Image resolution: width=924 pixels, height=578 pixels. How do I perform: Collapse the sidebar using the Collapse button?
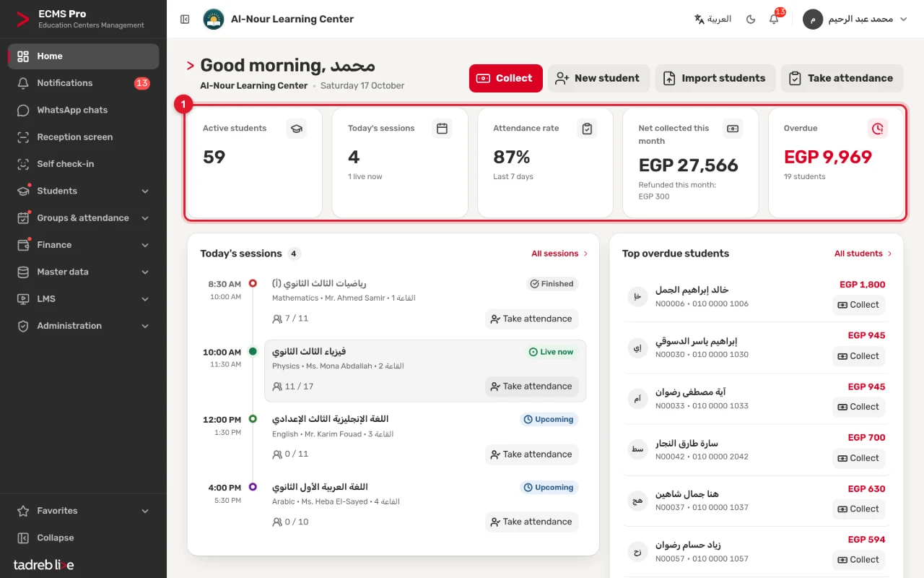coord(83,538)
